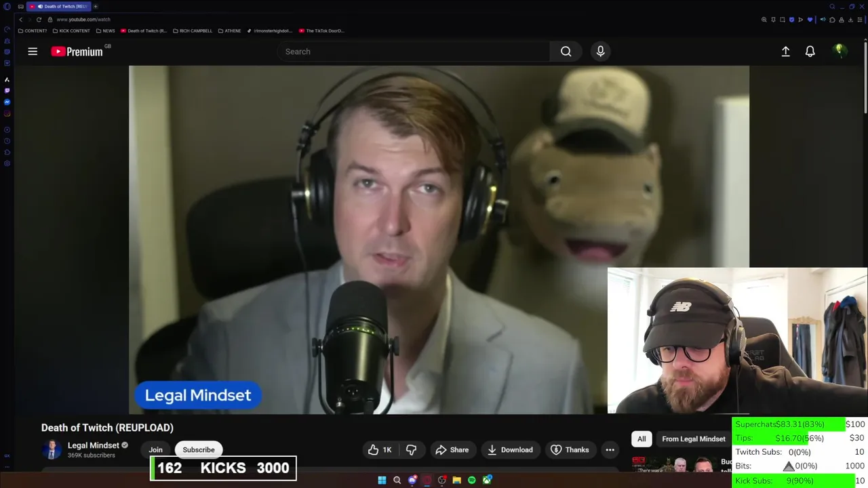
Task: Open the Legal Mindset channel avatar
Action: 52,449
